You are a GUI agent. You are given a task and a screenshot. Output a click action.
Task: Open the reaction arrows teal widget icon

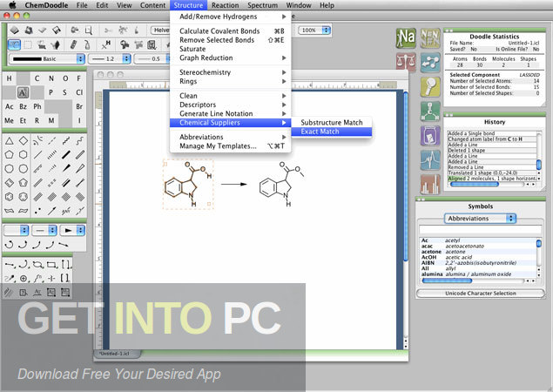pos(430,63)
